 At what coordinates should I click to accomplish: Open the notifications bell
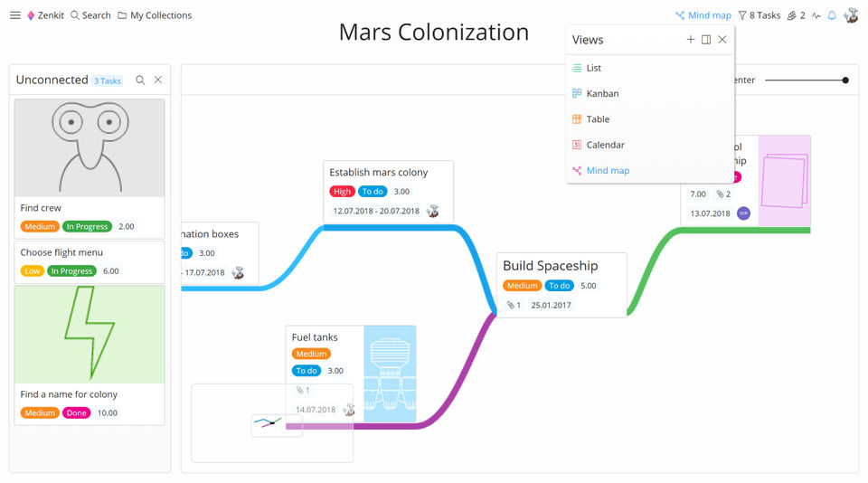832,15
